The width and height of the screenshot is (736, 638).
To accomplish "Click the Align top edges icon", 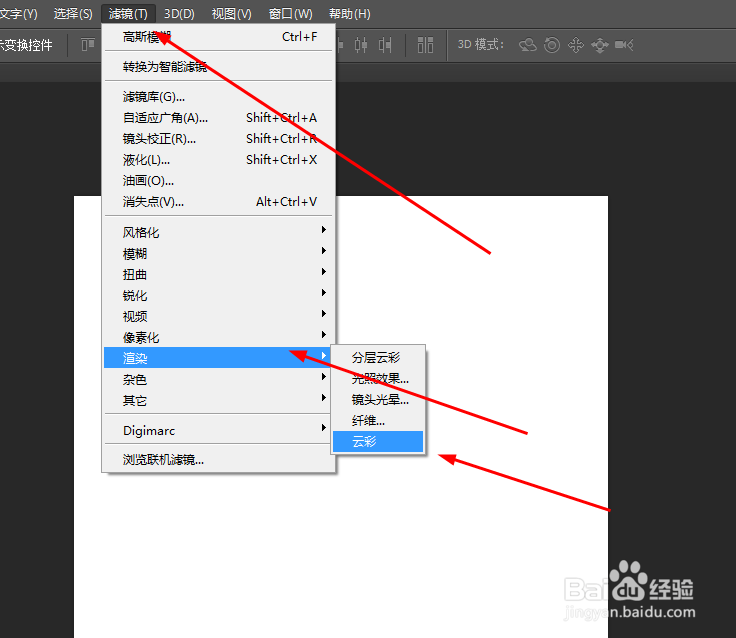I will click(x=88, y=45).
